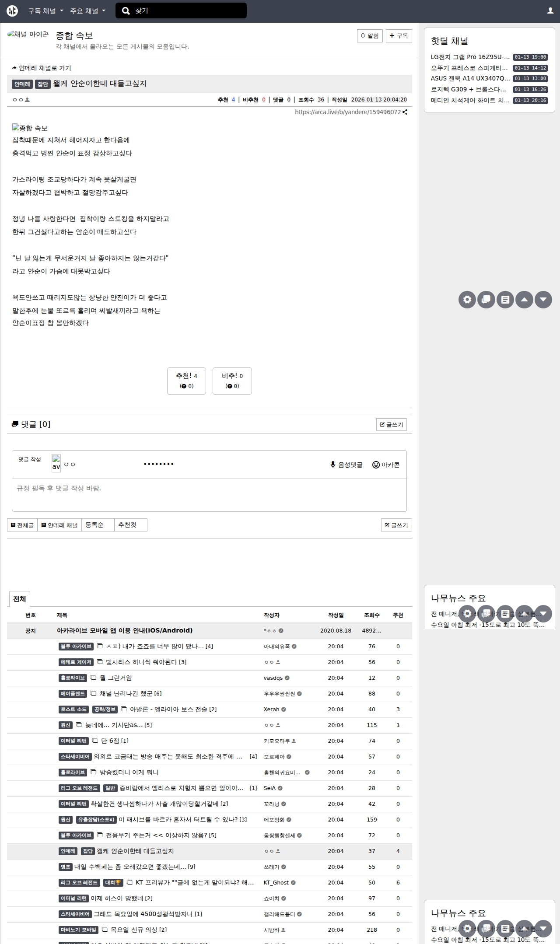This screenshot has height=944, width=560.
Task: Open hot deal 로지텍 G309
Action: [469, 89]
